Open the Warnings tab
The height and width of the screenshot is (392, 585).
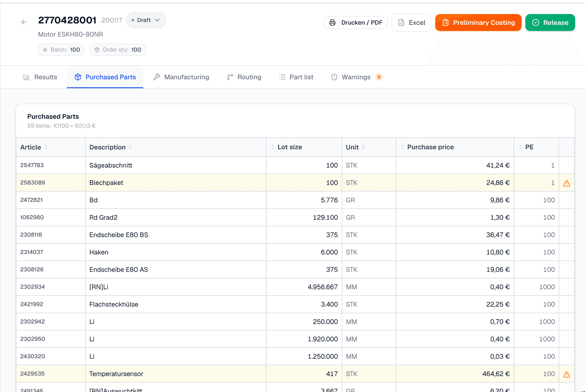point(357,77)
